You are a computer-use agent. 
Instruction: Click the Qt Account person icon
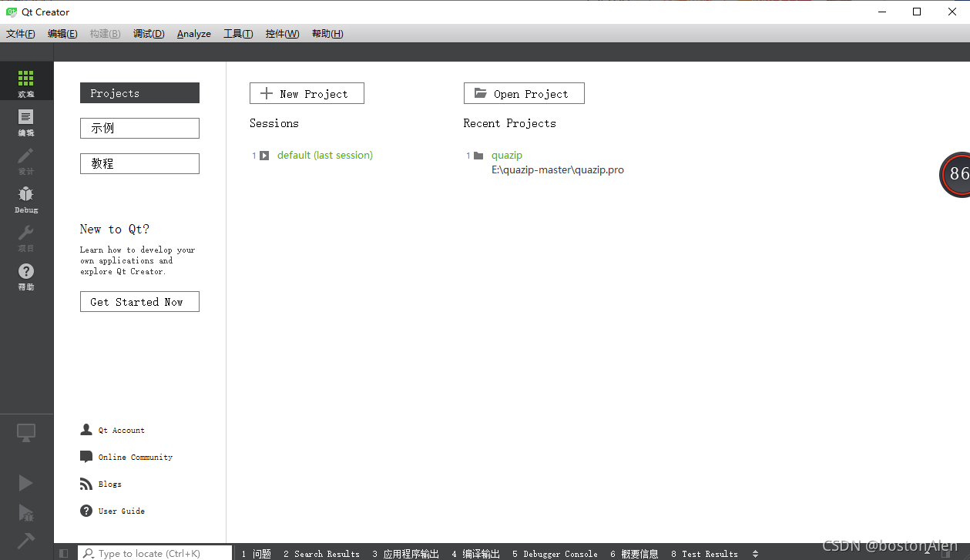(86, 430)
